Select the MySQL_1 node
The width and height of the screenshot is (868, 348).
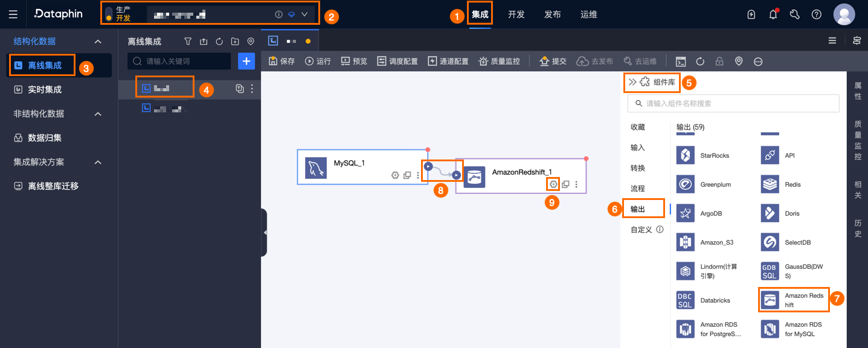[x=362, y=167]
